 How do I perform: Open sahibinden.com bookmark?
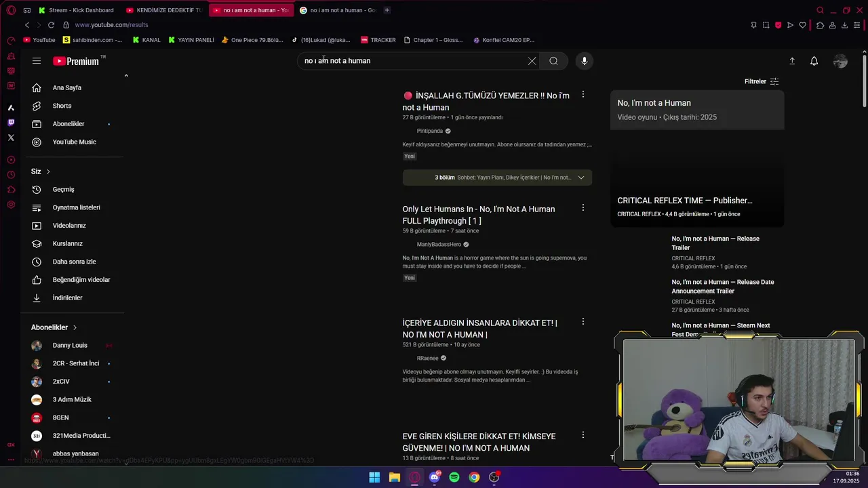point(92,40)
